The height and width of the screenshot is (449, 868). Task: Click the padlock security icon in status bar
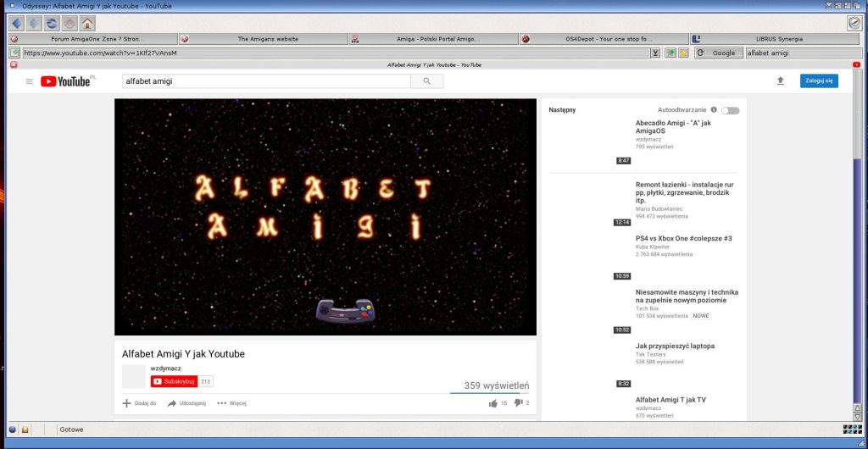tap(25, 430)
